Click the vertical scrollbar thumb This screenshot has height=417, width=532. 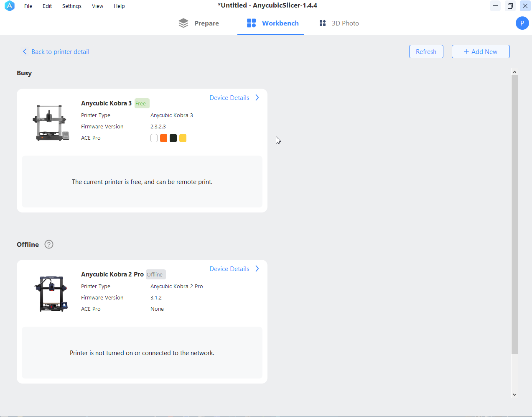514,214
